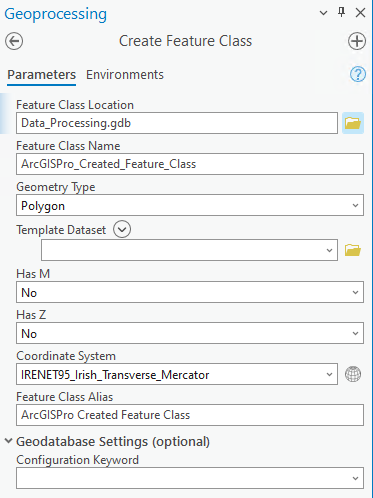Select the Parameters tab
This screenshot has height=498, width=373.
42,75
